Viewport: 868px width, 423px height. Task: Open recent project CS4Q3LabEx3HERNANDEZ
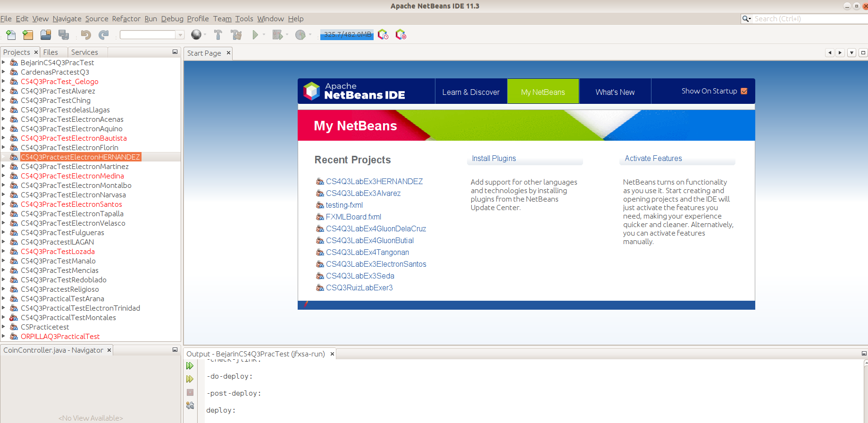tap(374, 181)
